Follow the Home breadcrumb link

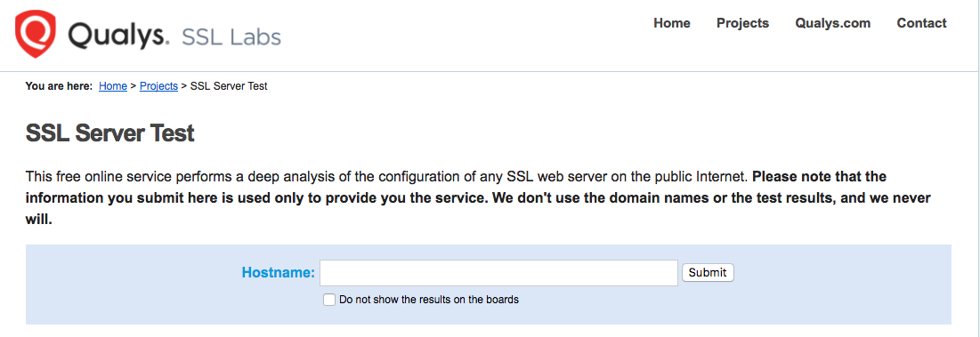tap(113, 86)
